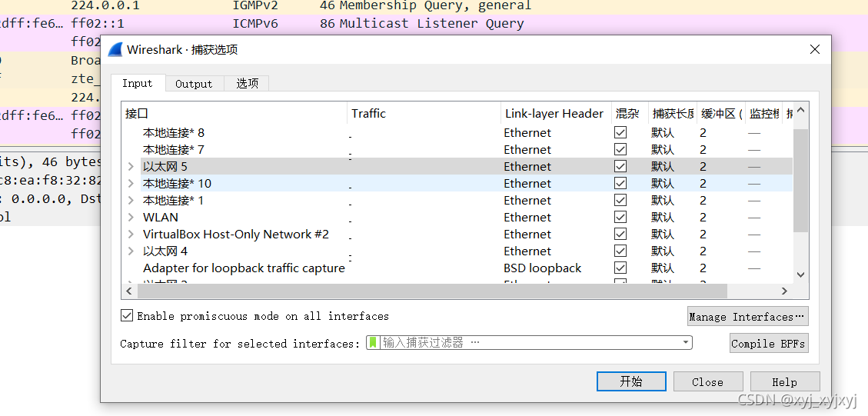The height and width of the screenshot is (416, 868).
Task: Click Ethernet cell in the 本地连接* 1 row
Action: tap(527, 201)
